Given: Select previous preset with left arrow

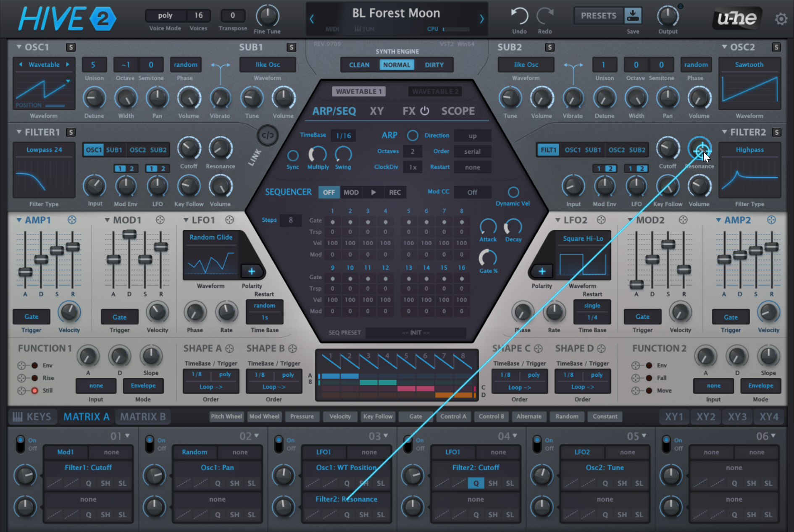Looking at the screenshot, I should tap(312, 19).
